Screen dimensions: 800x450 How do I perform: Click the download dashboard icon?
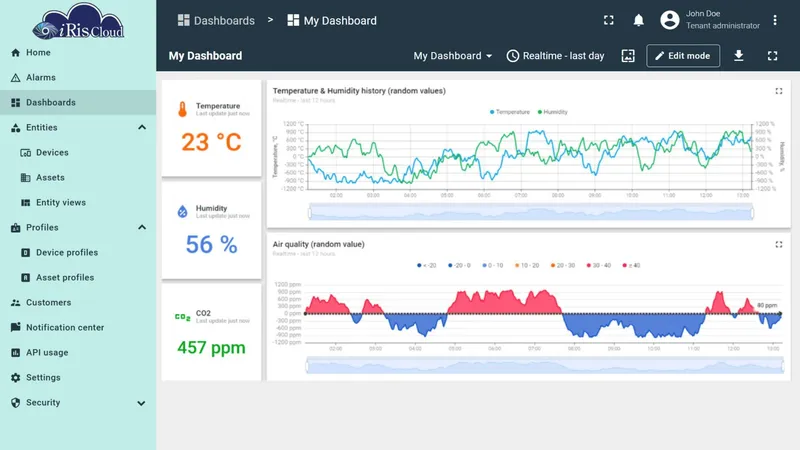pyautogui.click(x=738, y=56)
